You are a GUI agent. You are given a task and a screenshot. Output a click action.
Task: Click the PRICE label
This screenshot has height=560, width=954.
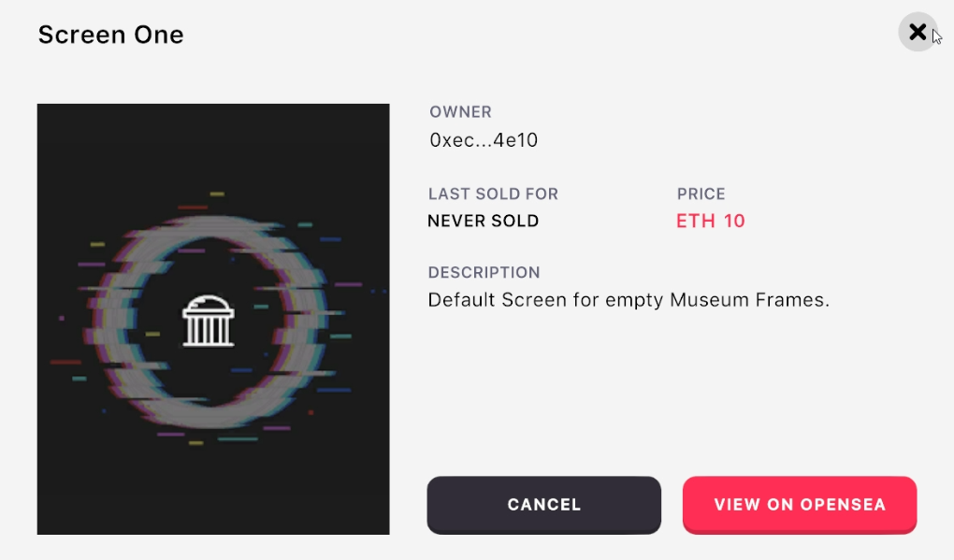click(x=701, y=194)
